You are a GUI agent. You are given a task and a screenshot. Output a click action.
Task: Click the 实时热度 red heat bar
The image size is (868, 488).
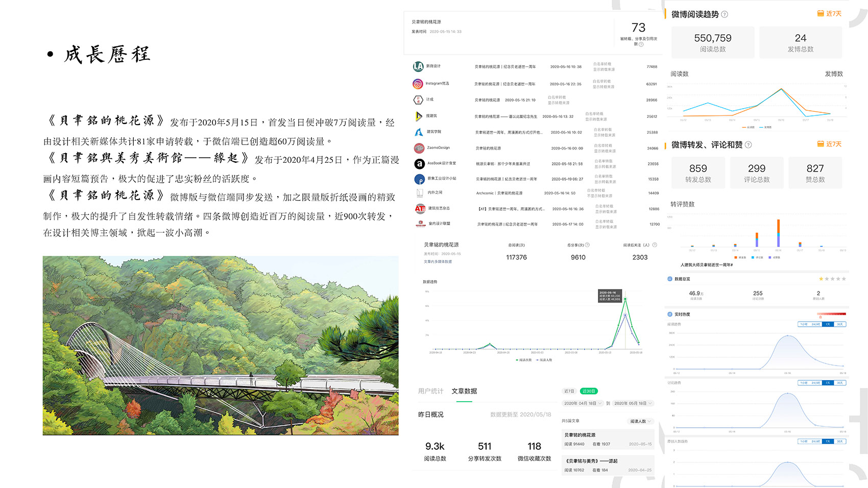point(832,314)
